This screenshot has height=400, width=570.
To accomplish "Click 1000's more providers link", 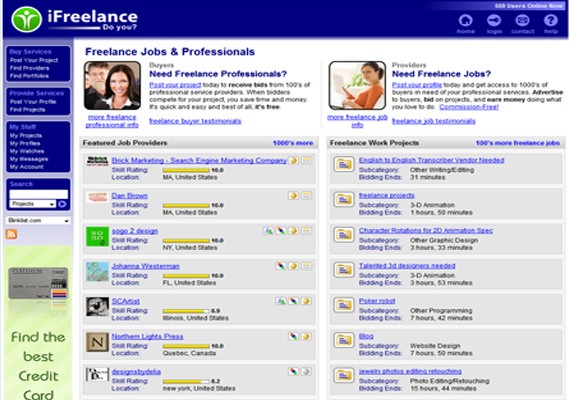I will coord(293,143).
